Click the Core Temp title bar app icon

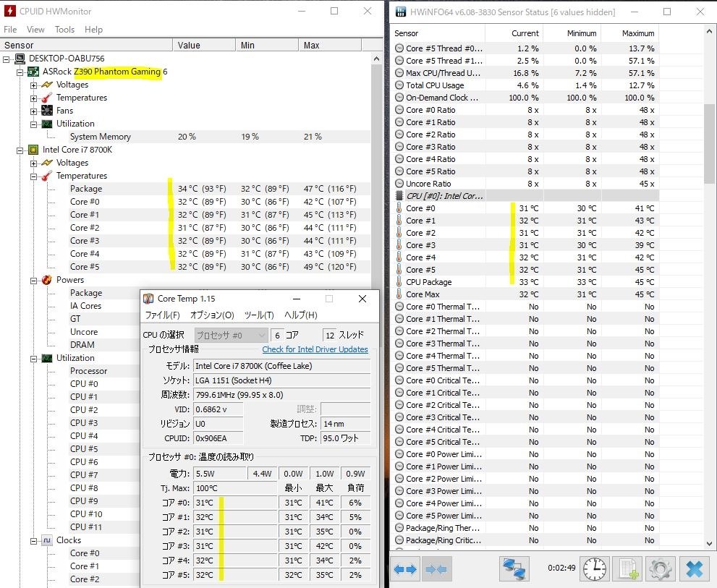(x=148, y=299)
